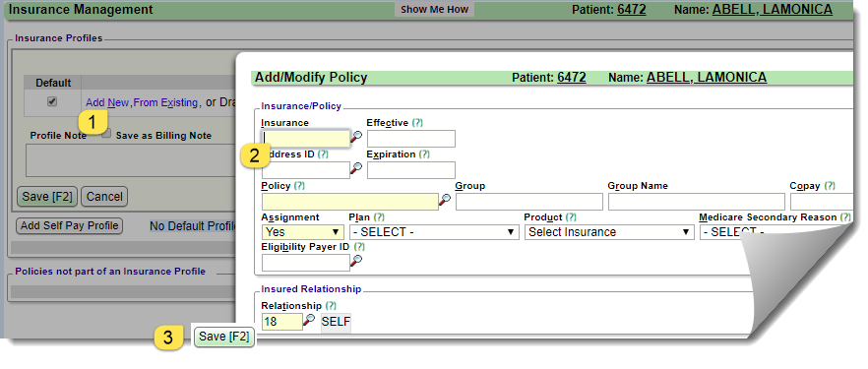Toggle the Default profile checkbox
The height and width of the screenshot is (369, 868).
[x=52, y=101]
